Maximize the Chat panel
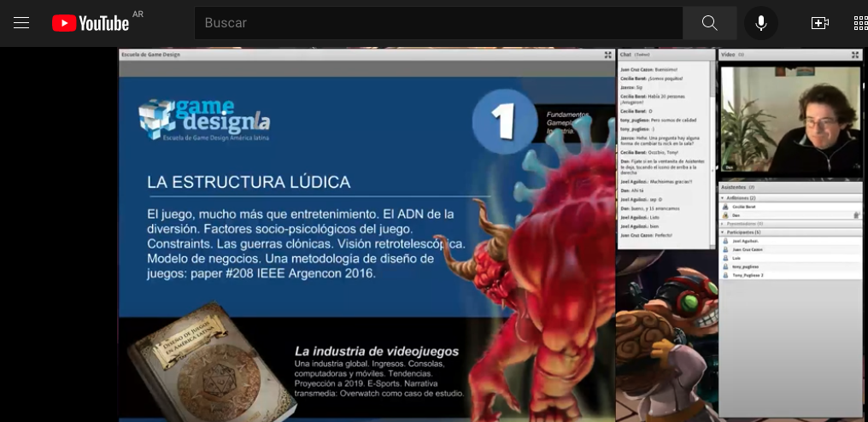The image size is (868, 422). pos(710,55)
